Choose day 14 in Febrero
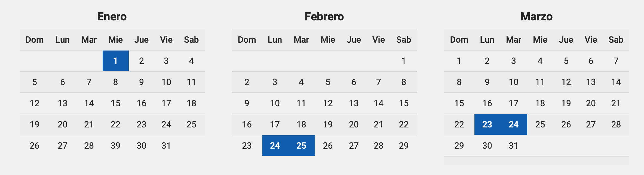This screenshot has height=175, width=644. pyautogui.click(x=379, y=103)
